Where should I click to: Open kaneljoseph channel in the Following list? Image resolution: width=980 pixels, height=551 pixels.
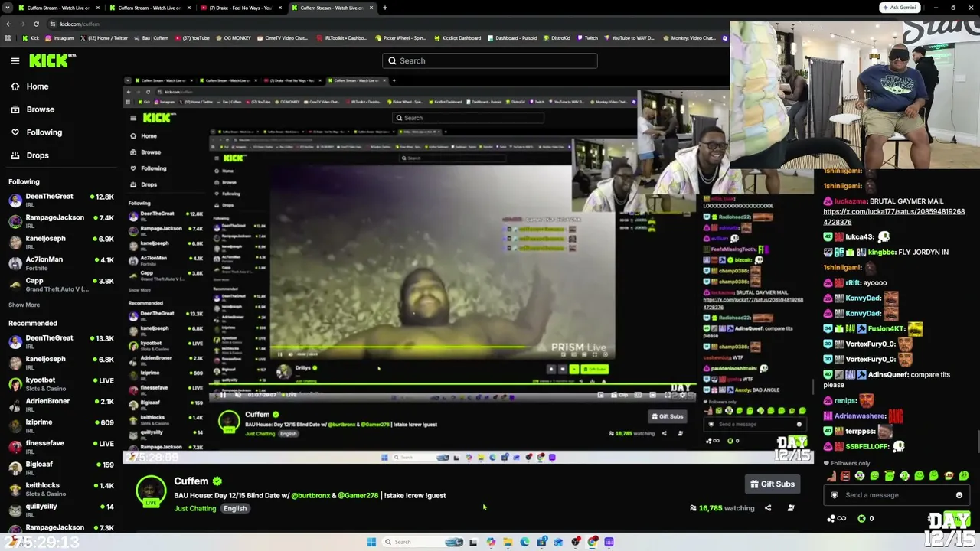(x=61, y=242)
